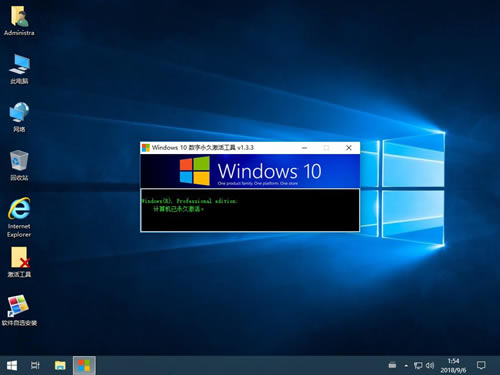Open the safely remove hardware tray icon
Screen dimensions: 500x375
click(x=392, y=365)
